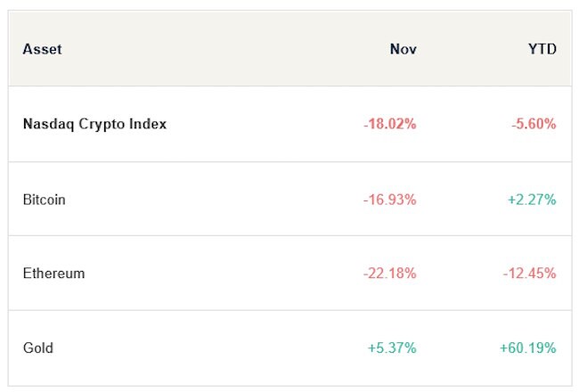
Task: Click Bitcoin's YTD return of +2.27%
Action: (x=532, y=200)
